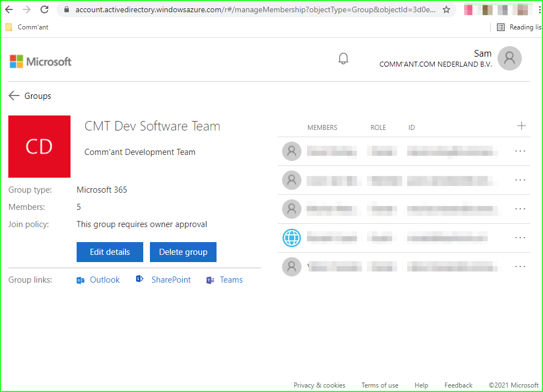Click the MEMBERS column header
543x392 pixels.
click(x=323, y=128)
